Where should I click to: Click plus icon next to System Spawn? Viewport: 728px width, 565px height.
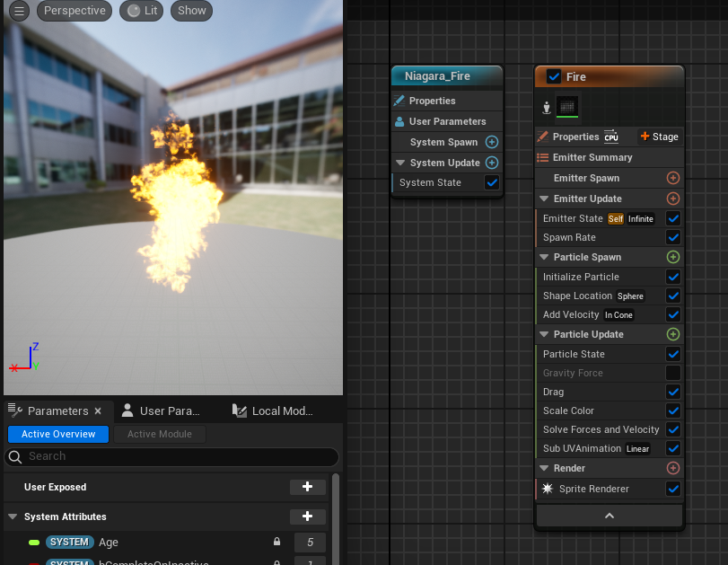(x=491, y=142)
